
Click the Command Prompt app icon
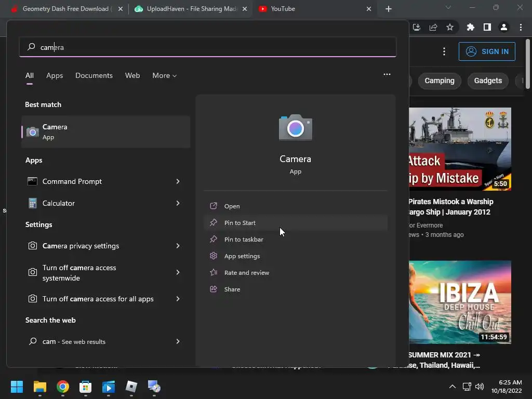pyautogui.click(x=32, y=181)
